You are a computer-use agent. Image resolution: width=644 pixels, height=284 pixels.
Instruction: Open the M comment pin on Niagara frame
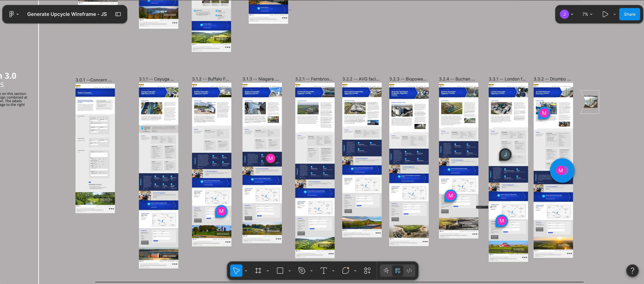(270, 158)
